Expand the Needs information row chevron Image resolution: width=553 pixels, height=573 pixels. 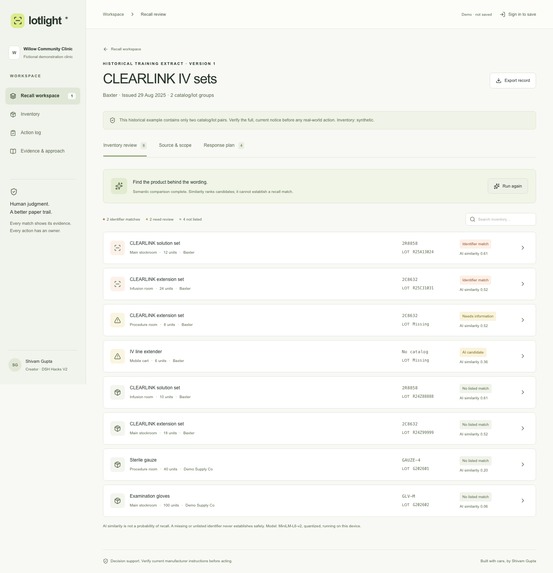coord(523,320)
